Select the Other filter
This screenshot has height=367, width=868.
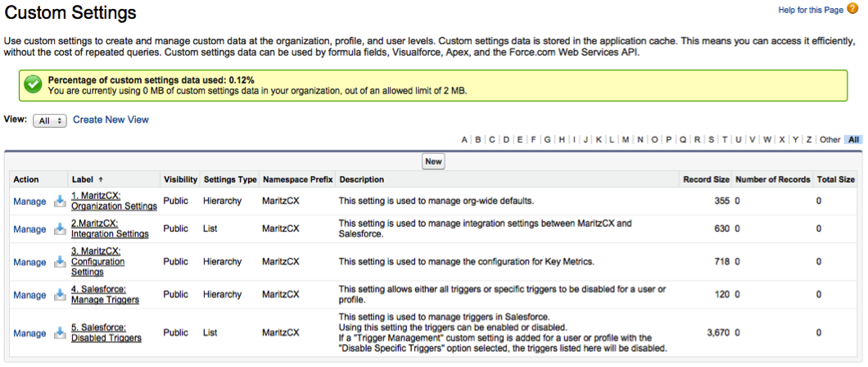coord(830,139)
